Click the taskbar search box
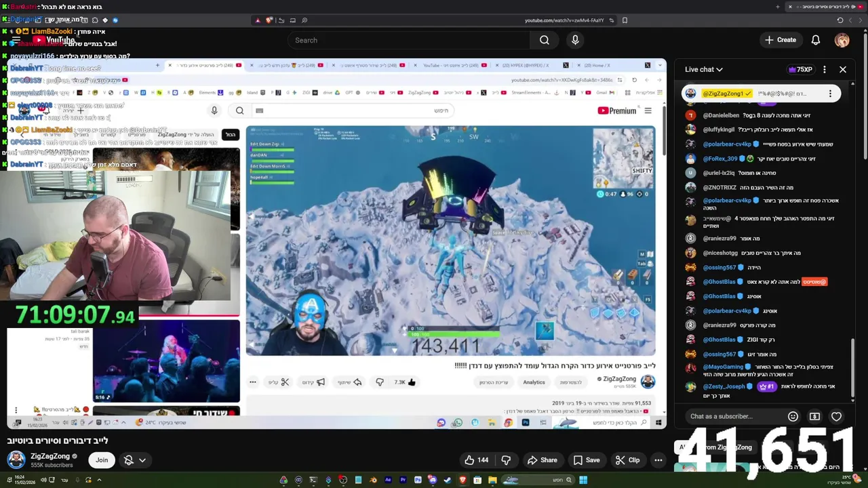The height and width of the screenshot is (488, 868). 539,481
